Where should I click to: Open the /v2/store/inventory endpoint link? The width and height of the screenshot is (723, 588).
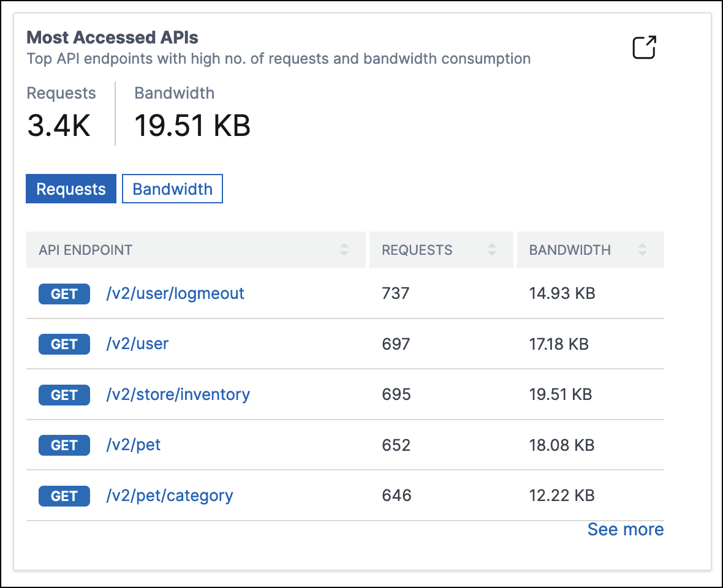[178, 394]
